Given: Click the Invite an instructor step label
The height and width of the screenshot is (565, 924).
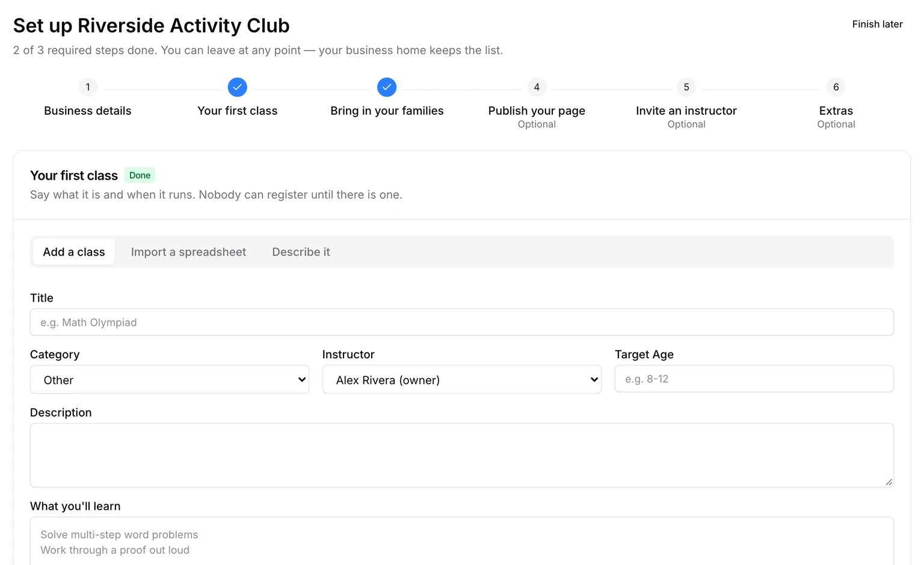Looking at the screenshot, I should (x=686, y=111).
